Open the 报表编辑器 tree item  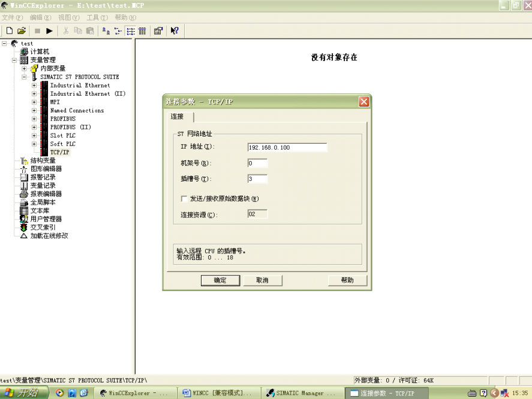click(x=46, y=194)
